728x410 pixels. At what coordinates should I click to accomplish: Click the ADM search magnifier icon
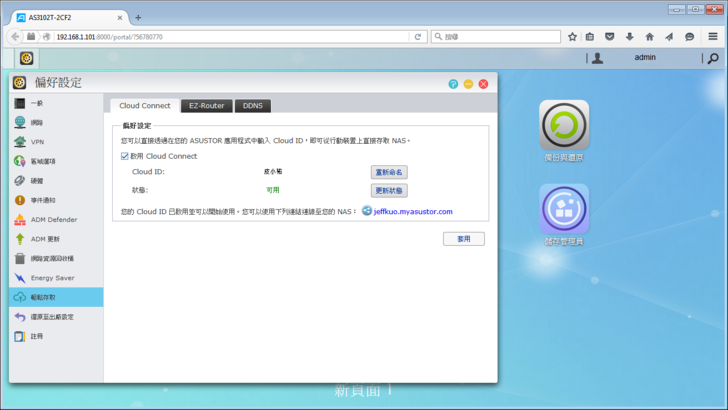pos(711,58)
